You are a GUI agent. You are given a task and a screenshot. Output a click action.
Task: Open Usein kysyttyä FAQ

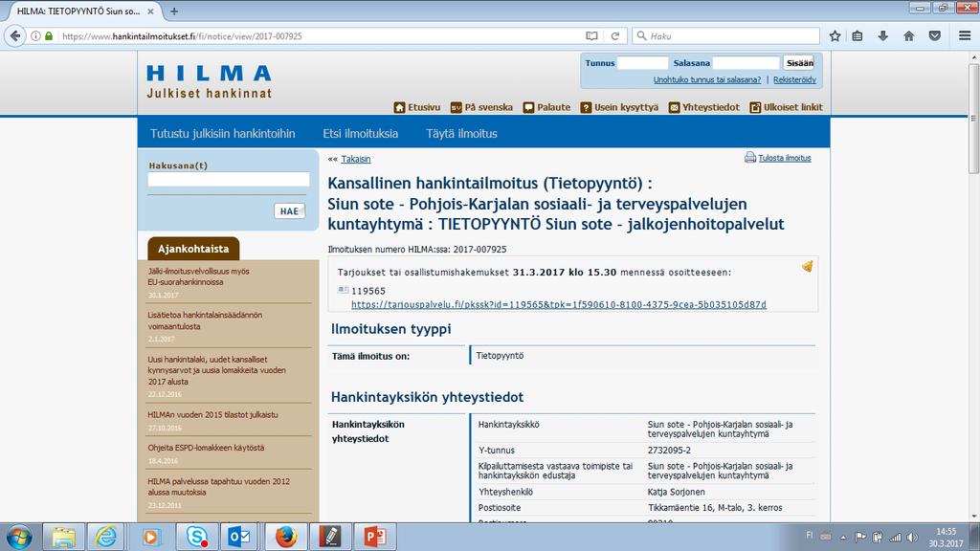point(619,107)
